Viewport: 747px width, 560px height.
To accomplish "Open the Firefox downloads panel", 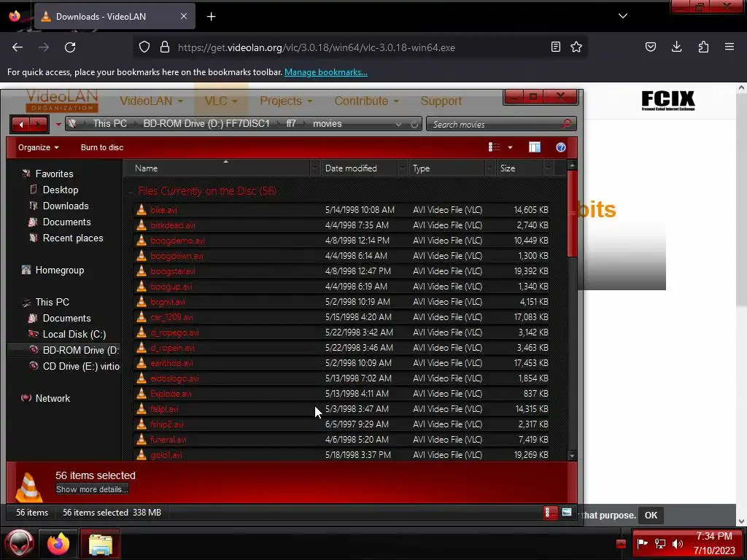I will pyautogui.click(x=676, y=47).
